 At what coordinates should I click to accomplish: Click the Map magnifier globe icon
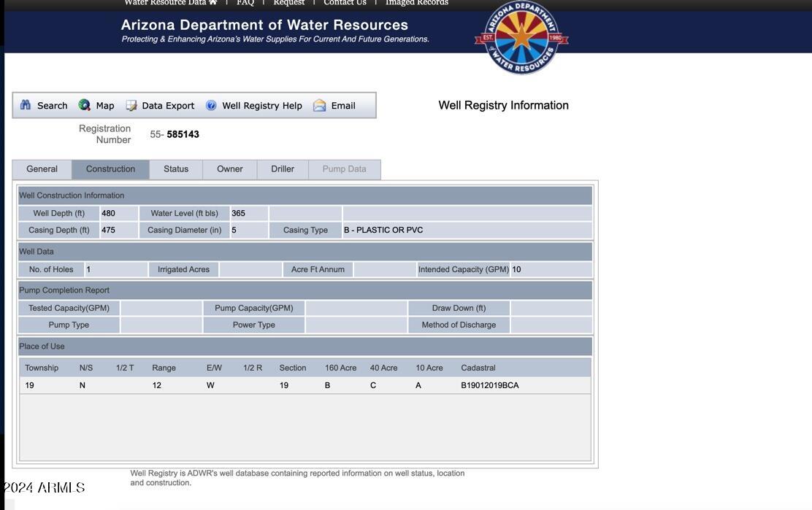point(85,105)
